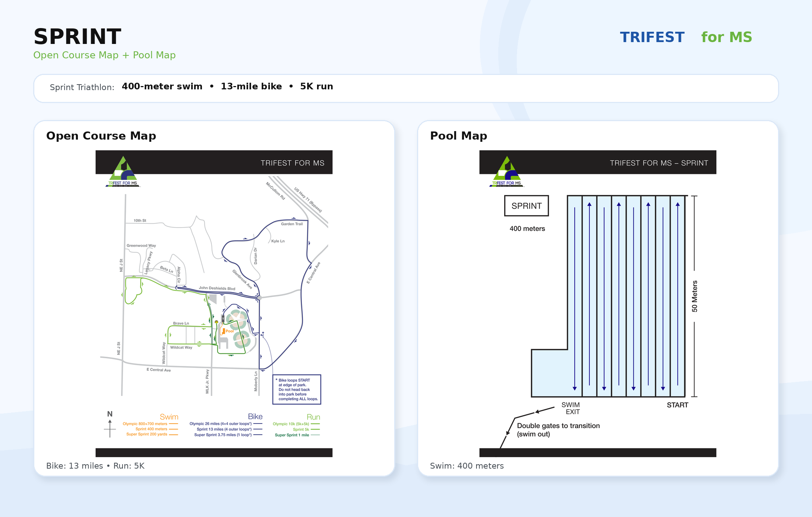Select the 'Super Sprint 3.75 miles' legend entry

coord(223,435)
